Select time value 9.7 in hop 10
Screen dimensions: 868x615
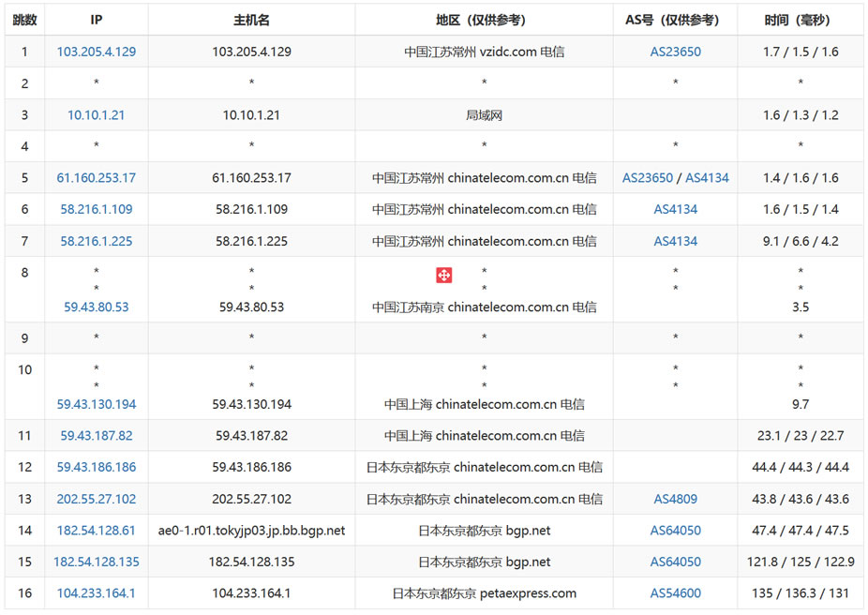[x=801, y=404]
